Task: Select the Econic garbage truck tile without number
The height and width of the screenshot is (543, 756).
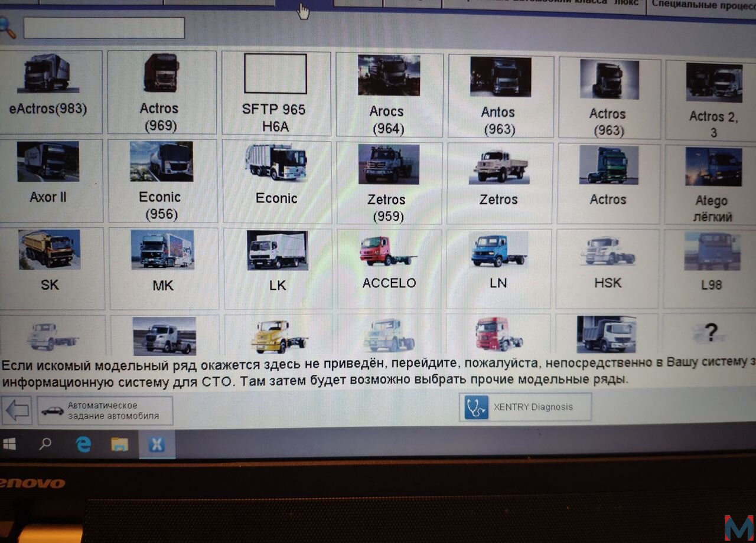Action: tap(276, 181)
